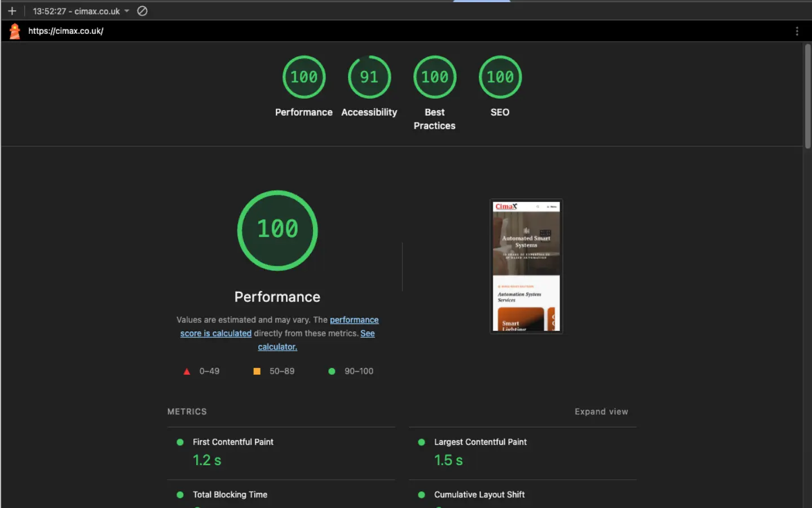Click the green dot beside First Contentful Paint
The height and width of the screenshot is (508, 812).
click(x=180, y=442)
